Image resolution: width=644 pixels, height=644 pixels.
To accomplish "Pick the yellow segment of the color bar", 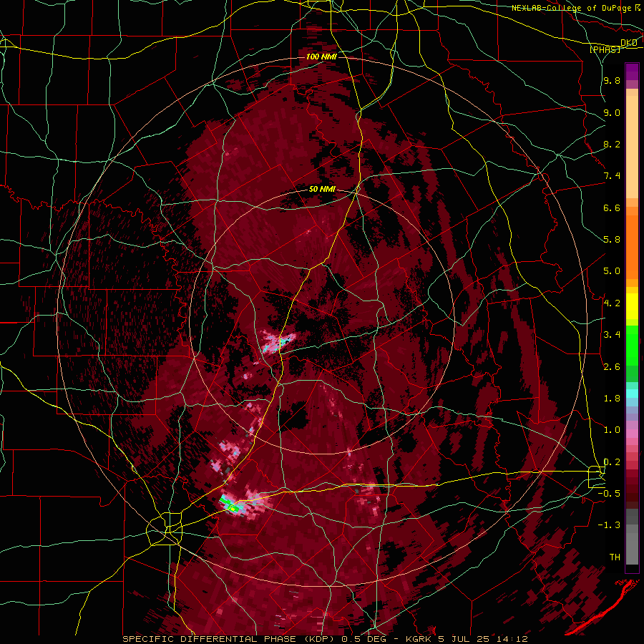I will 632,306.
